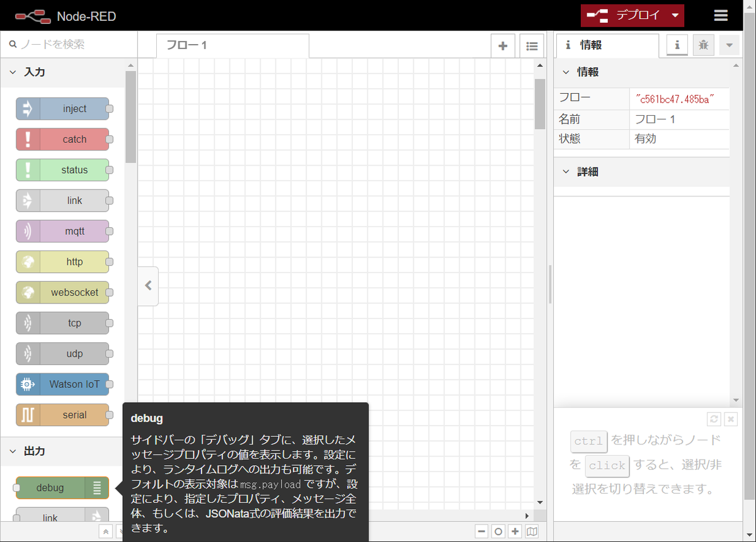Zoom in using the plus icon
The height and width of the screenshot is (542, 756).
[x=515, y=531]
